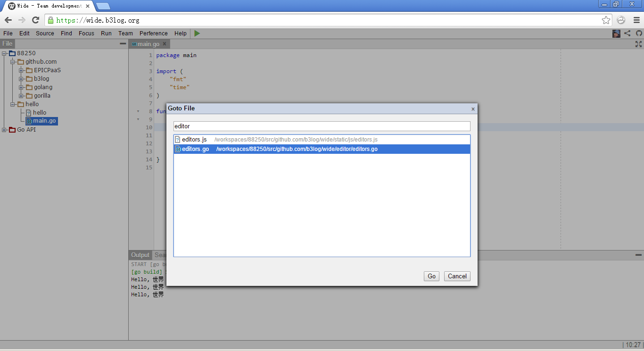The height and width of the screenshot is (351, 644).
Task: Switch to the Search tab
Action: (161, 255)
